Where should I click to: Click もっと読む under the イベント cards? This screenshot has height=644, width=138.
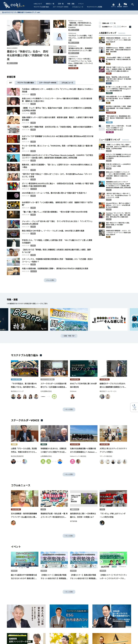point(69,592)
